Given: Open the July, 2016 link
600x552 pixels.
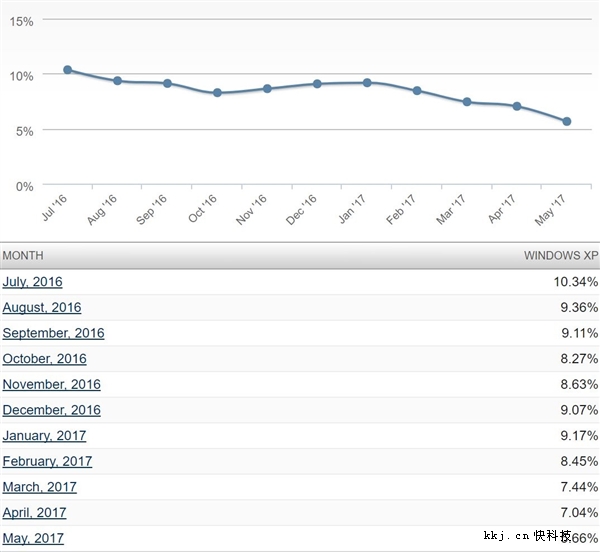Looking at the screenshot, I should click(x=32, y=282).
